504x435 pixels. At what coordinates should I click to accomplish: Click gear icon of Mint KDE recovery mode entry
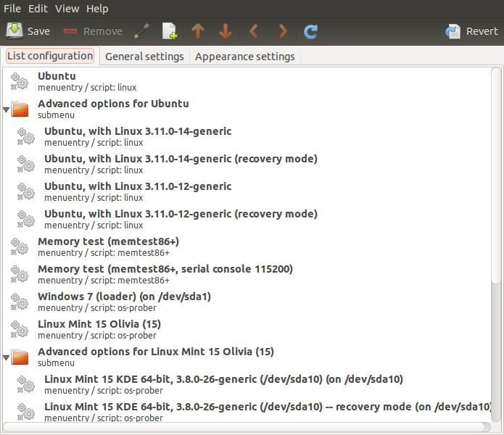point(25,412)
